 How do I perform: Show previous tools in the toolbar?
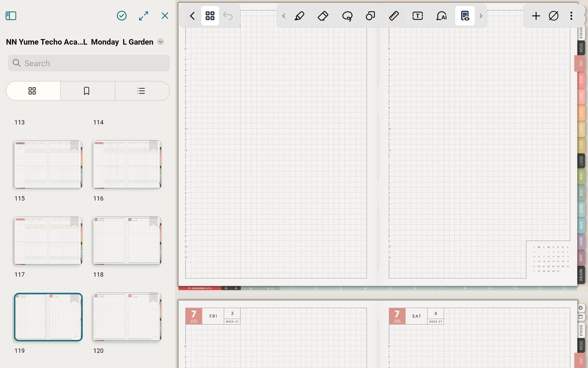coord(284,16)
